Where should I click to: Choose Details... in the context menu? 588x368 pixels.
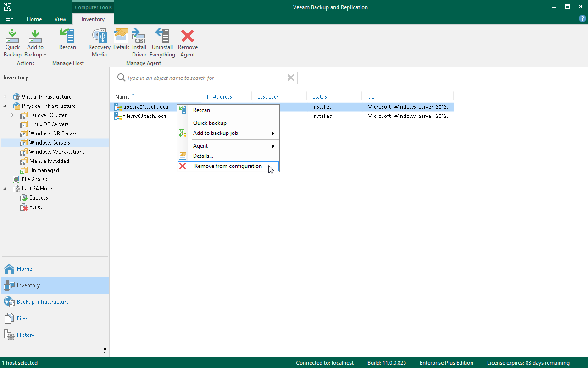click(228, 156)
